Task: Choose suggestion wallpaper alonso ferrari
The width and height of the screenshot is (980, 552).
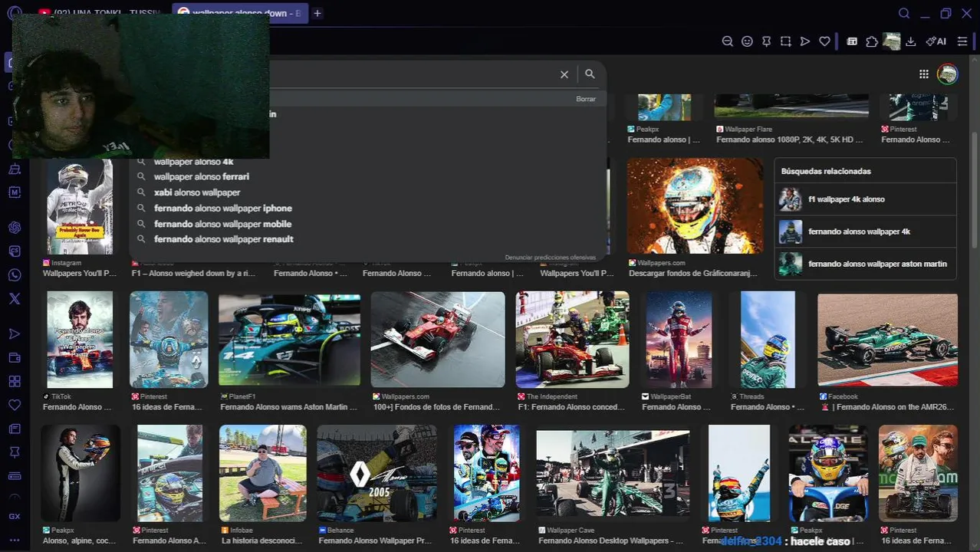Action: 201,176
